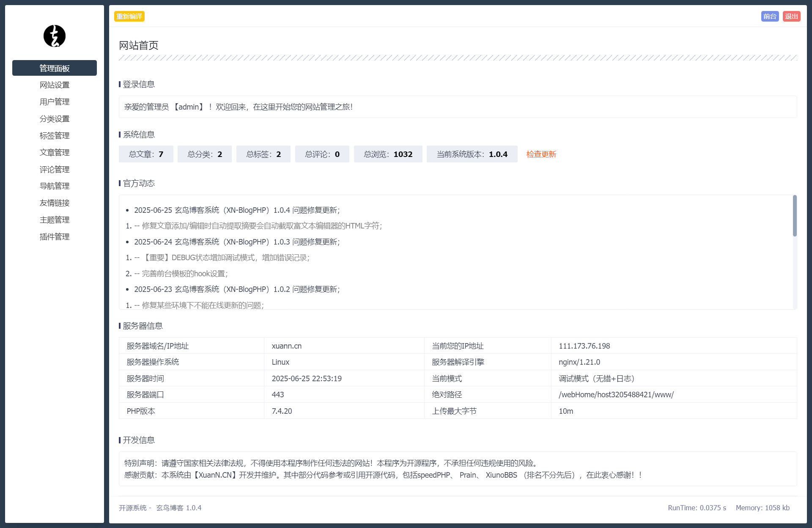The height and width of the screenshot is (528, 812).
Task: Go to 网站设置 in the sidebar
Action: point(55,85)
